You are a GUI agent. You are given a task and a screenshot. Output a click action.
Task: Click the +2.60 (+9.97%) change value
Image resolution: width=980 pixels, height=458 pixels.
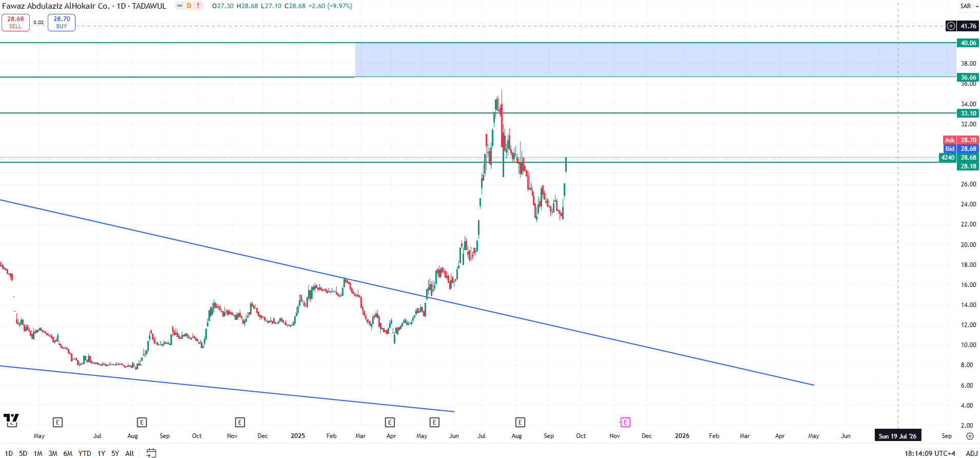[x=330, y=6]
